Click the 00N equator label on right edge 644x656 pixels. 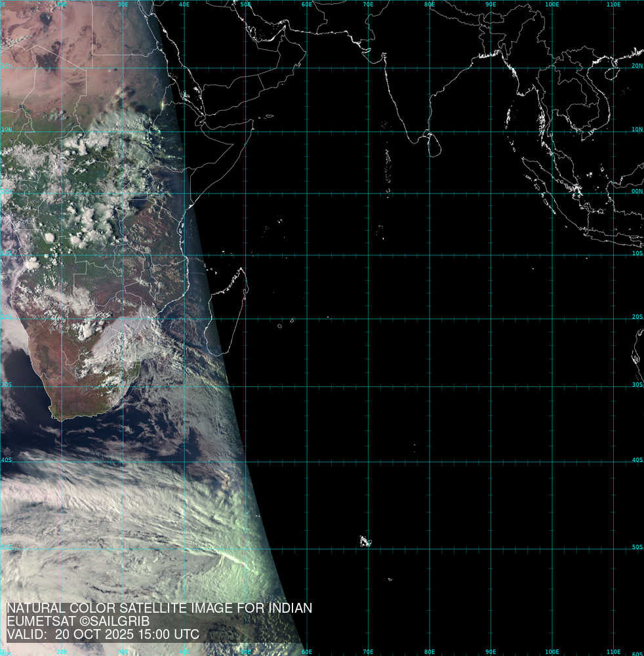637,192
